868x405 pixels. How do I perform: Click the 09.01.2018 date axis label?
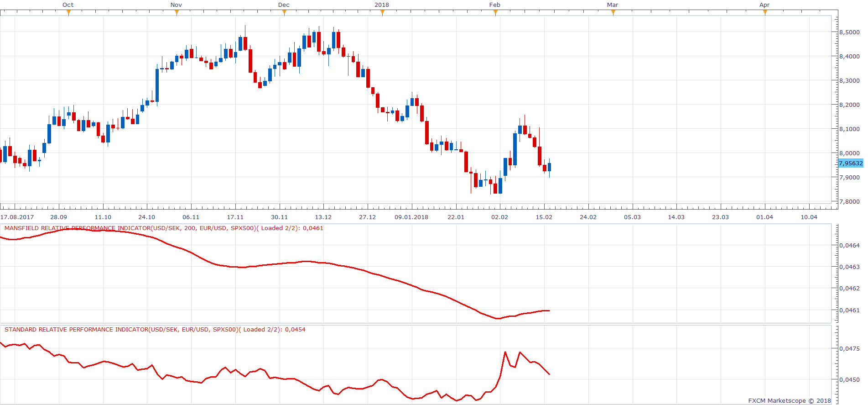coord(411,217)
